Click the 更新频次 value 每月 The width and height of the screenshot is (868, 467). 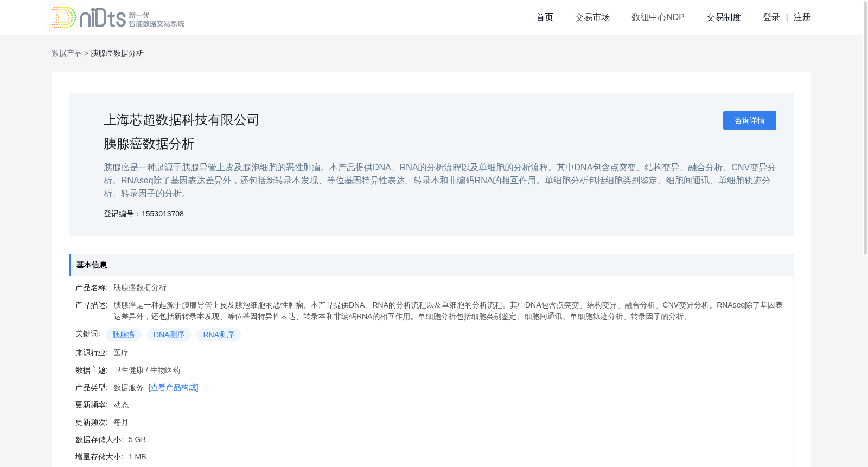pos(121,422)
